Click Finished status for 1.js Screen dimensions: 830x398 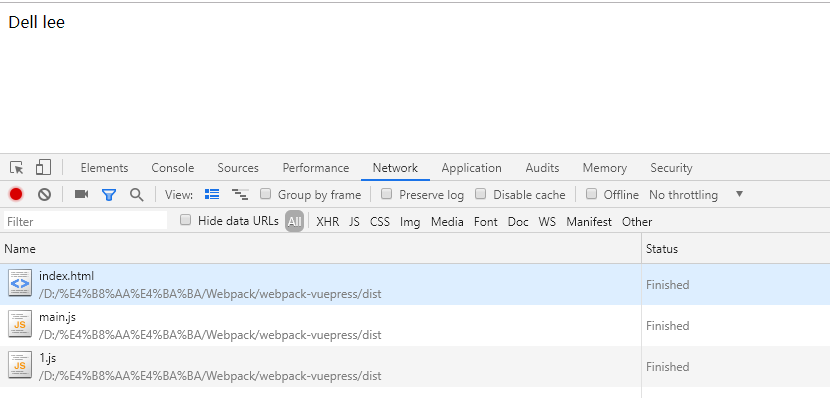coord(667,367)
